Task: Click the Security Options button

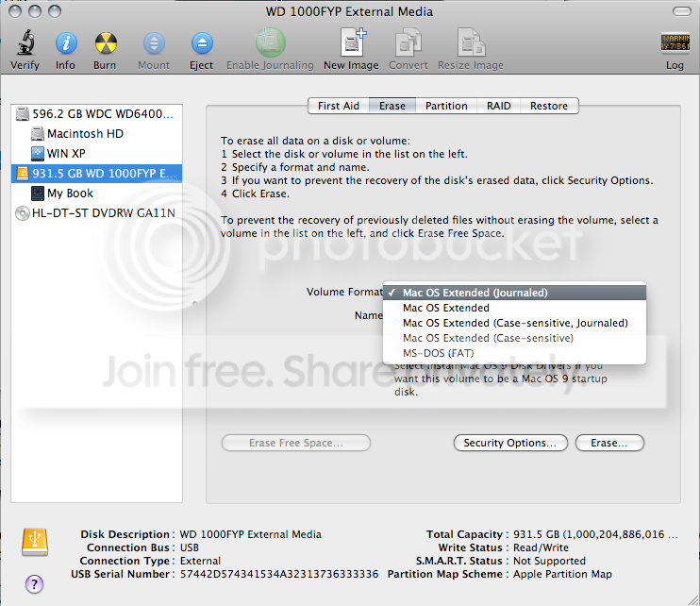Action: (x=510, y=443)
